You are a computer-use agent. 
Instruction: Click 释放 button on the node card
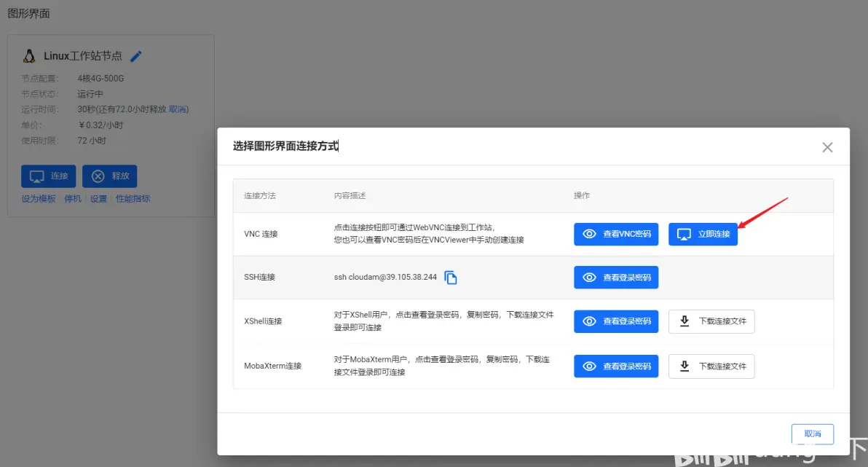(x=110, y=176)
